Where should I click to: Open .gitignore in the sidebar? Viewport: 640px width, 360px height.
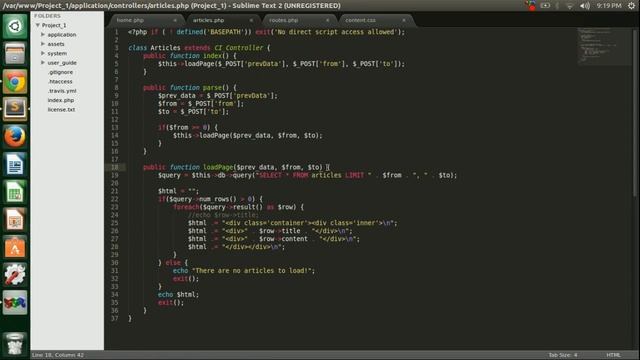60,72
